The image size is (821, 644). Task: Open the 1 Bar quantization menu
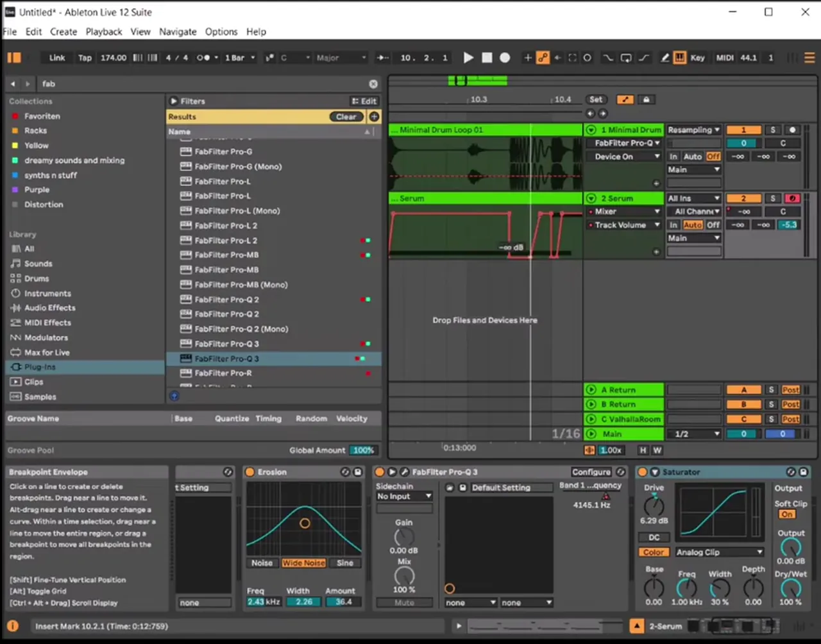[x=239, y=58]
